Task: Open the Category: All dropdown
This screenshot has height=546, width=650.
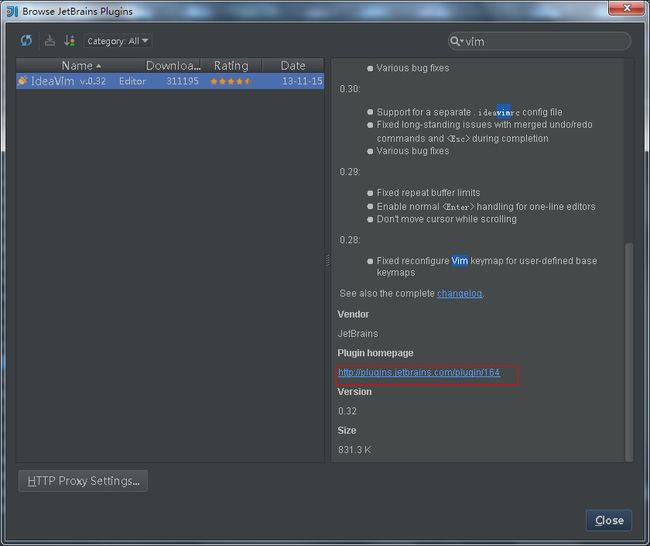Action: (x=118, y=41)
